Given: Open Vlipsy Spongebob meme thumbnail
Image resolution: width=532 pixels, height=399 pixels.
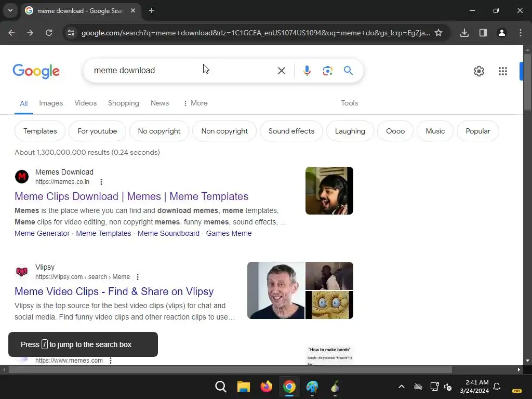Looking at the screenshot, I should tap(329, 305).
